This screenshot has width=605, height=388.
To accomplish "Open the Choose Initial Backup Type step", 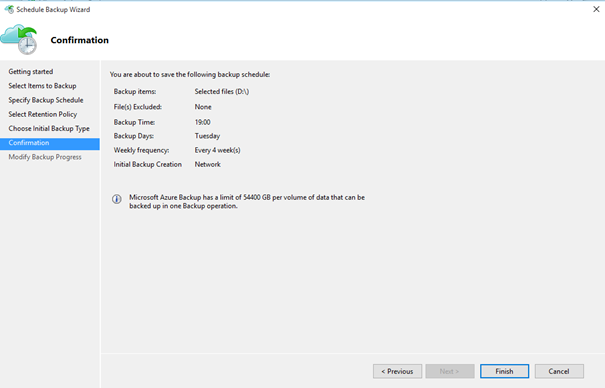I will pyautogui.click(x=49, y=128).
